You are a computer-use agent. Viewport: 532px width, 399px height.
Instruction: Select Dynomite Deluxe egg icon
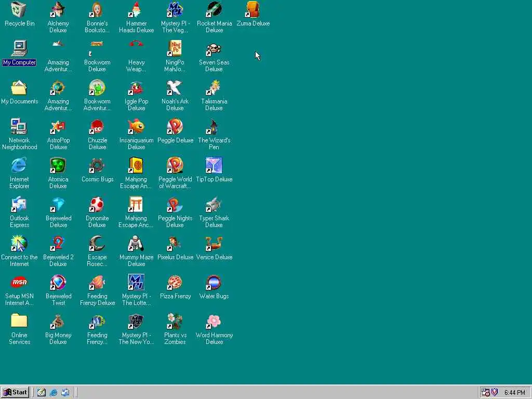pos(97,205)
